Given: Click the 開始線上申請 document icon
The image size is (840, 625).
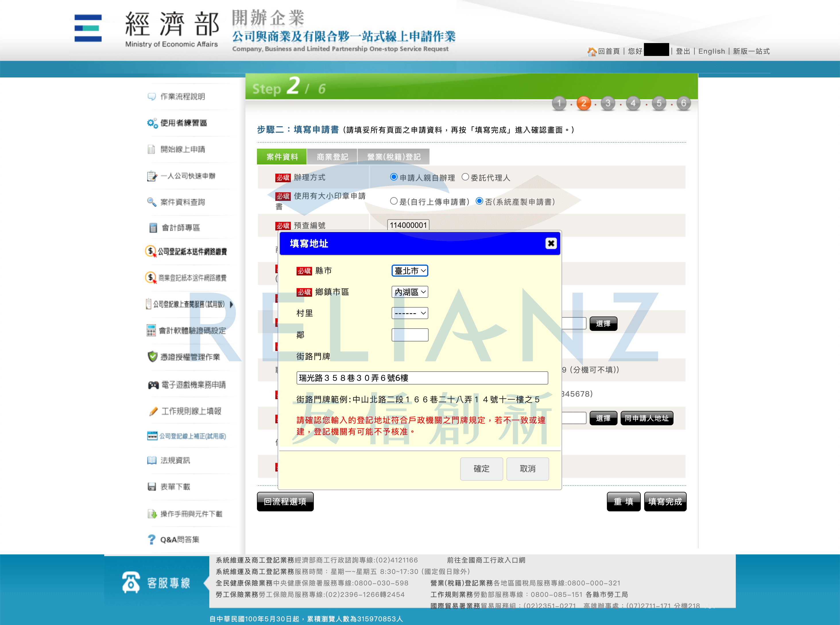Looking at the screenshot, I should [x=151, y=149].
